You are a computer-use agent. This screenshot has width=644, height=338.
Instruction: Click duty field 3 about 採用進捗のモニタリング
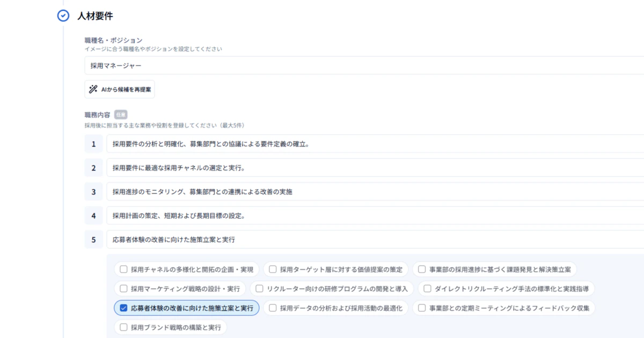[x=375, y=192]
